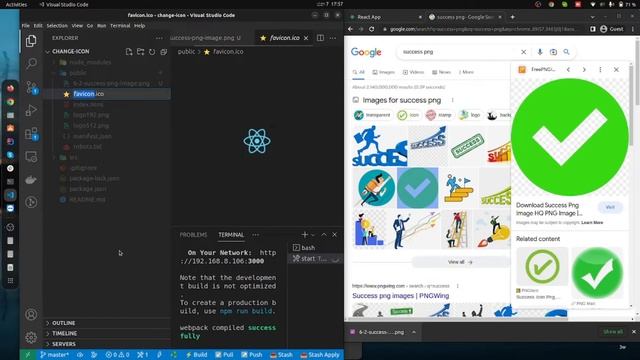Open the Selection menu
Image resolution: width=640 pixels, height=360 pixels.
[57, 25]
